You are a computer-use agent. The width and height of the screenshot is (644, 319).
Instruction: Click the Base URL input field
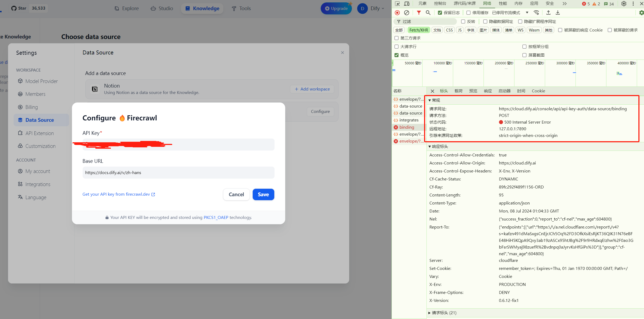point(178,172)
